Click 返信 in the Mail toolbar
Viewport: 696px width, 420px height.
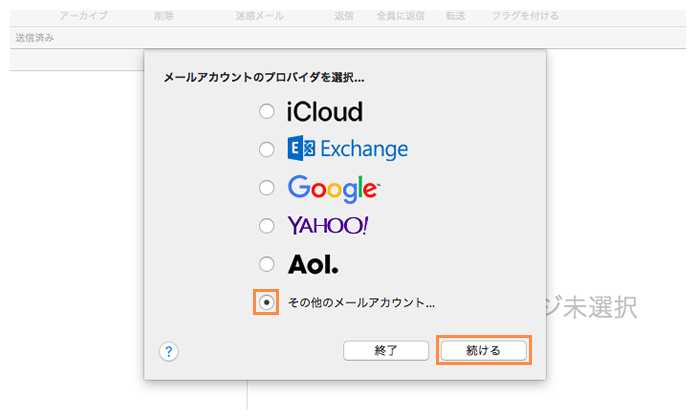[344, 16]
